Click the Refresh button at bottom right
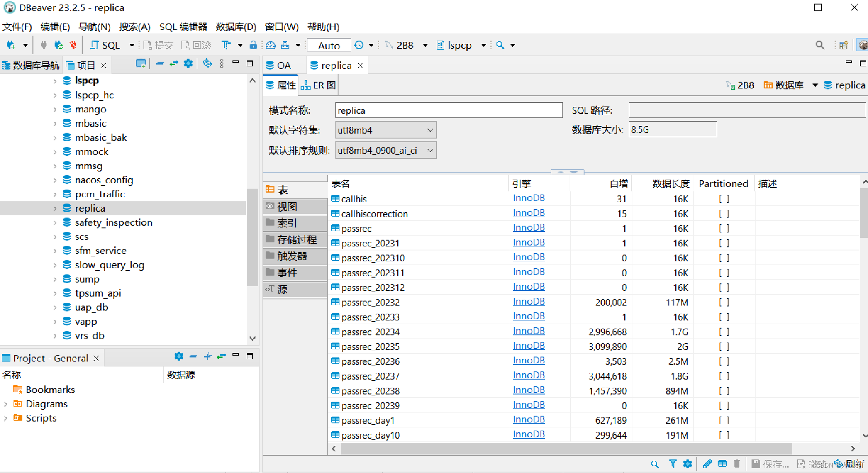This screenshot has height=473, width=868. tap(849, 464)
